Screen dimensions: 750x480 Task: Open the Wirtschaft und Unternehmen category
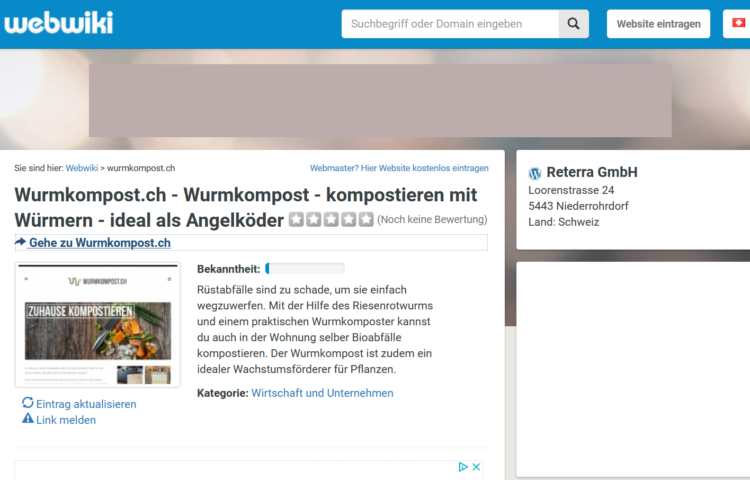[x=322, y=393]
